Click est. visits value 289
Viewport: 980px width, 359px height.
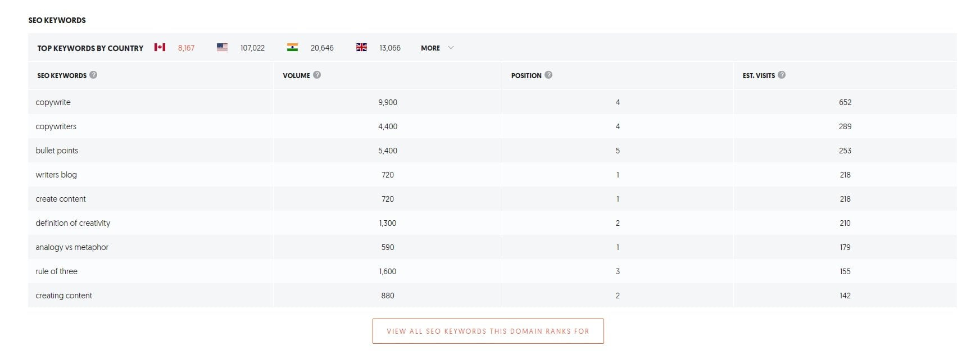pos(845,126)
